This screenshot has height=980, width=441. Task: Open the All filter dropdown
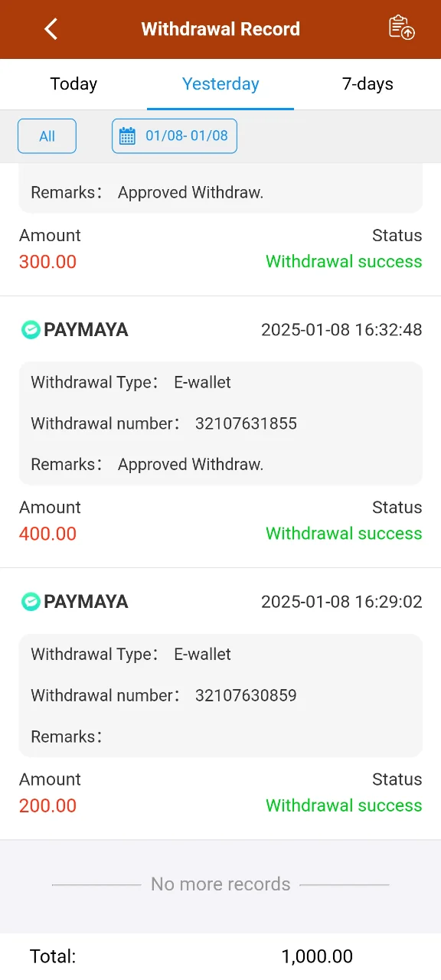point(47,136)
